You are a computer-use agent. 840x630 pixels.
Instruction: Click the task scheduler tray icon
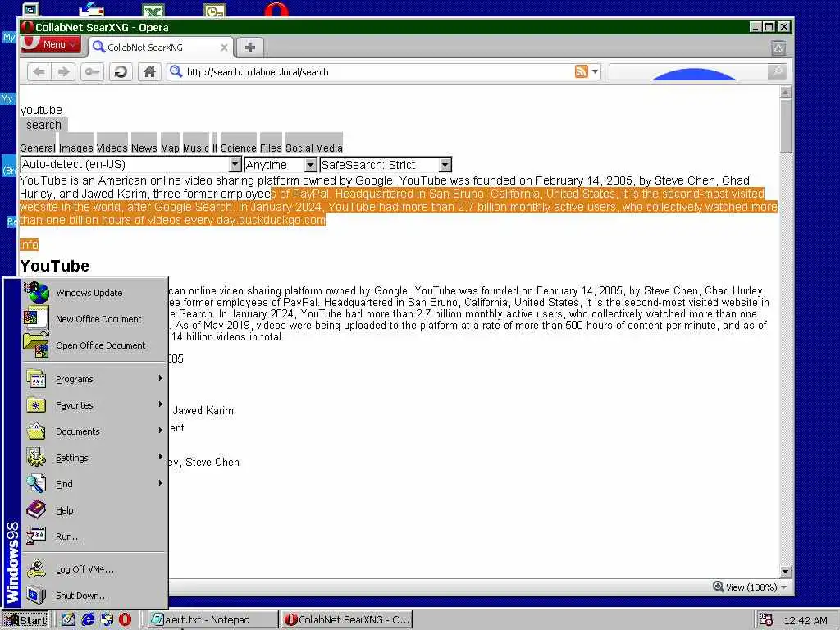point(766,620)
